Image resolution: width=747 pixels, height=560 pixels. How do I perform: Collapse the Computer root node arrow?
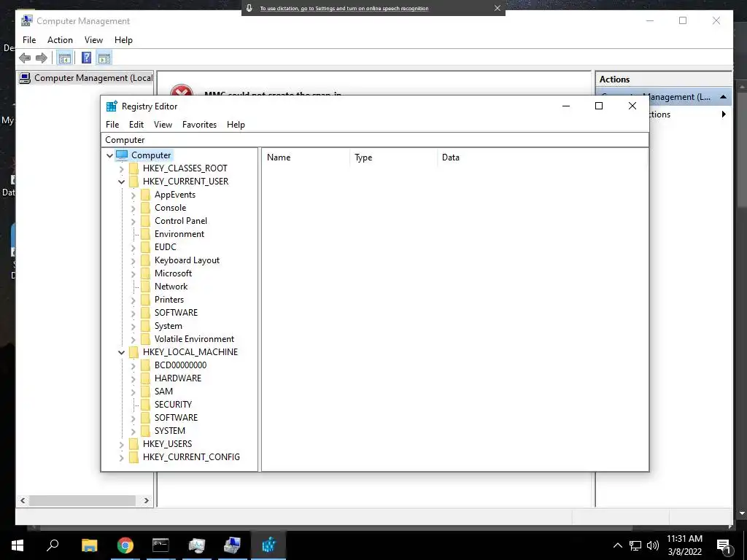coord(109,156)
